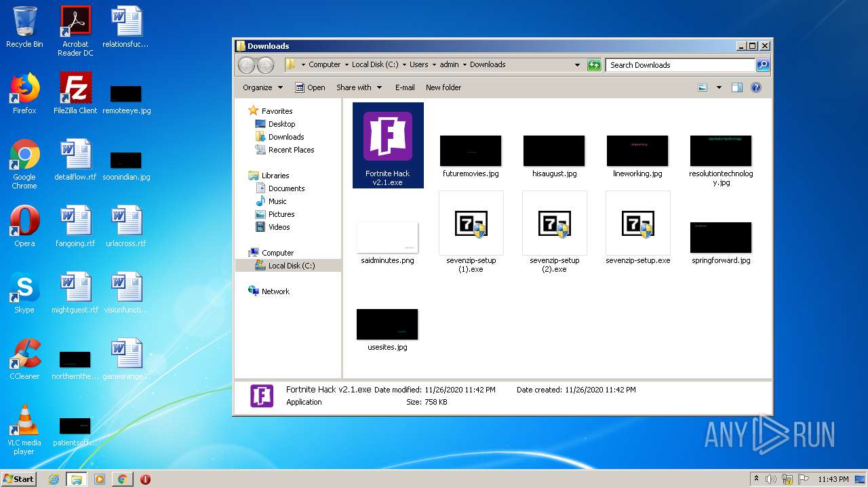
Task: Expand view options dropdown arrow
Action: (719, 87)
